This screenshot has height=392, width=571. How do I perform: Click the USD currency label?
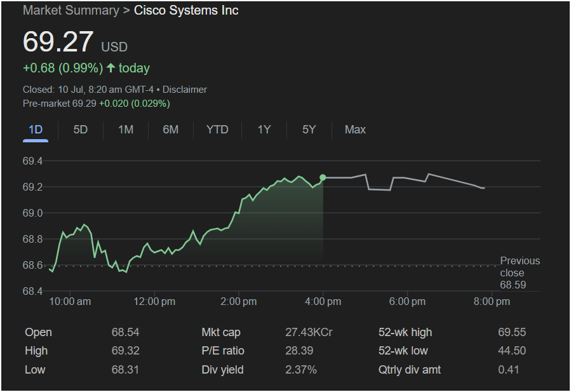click(114, 47)
